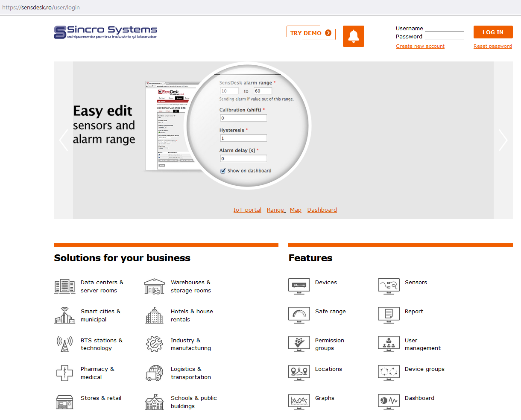Click the Pharmacy medical cross icon
This screenshot has height=420, width=521.
65,373
